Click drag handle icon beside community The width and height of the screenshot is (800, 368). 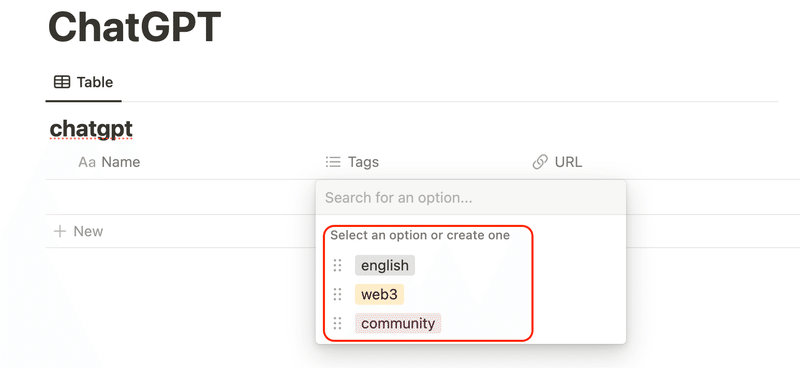[337, 323]
